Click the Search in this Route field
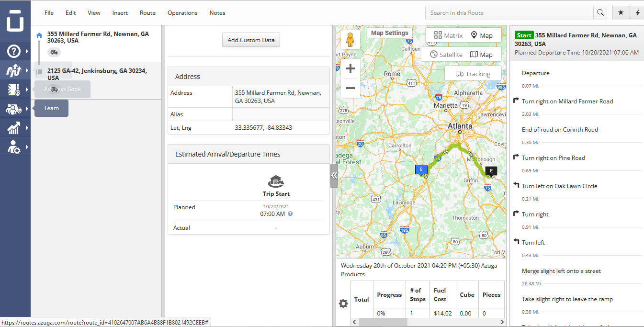The width and height of the screenshot is (644, 327). [509, 12]
